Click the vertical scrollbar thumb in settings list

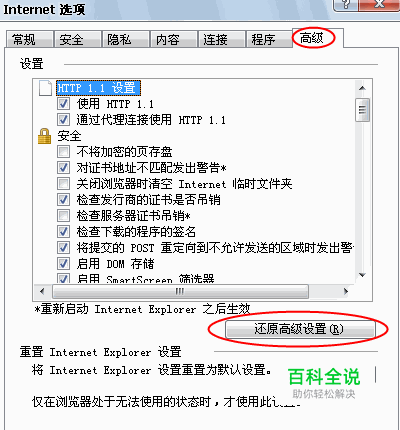(362, 110)
